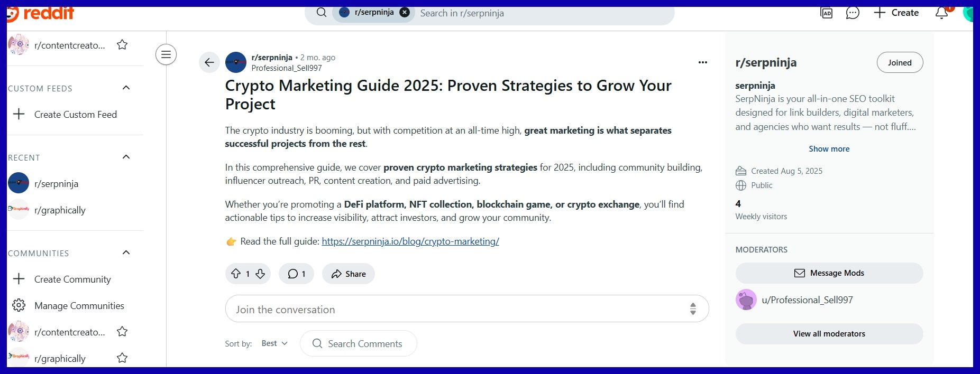Click the hamburger sidebar collapse icon
The image size is (980, 374).
click(x=166, y=54)
